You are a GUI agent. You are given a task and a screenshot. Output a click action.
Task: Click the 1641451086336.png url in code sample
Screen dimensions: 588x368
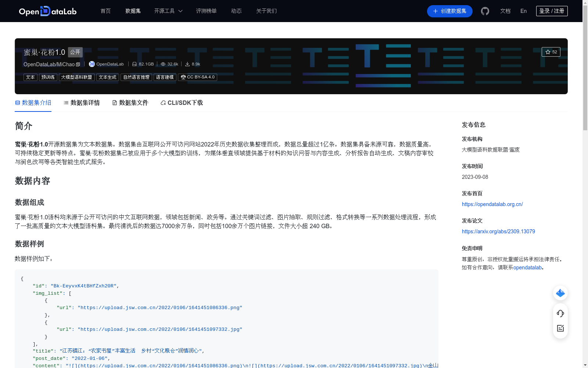pos(160,308)
